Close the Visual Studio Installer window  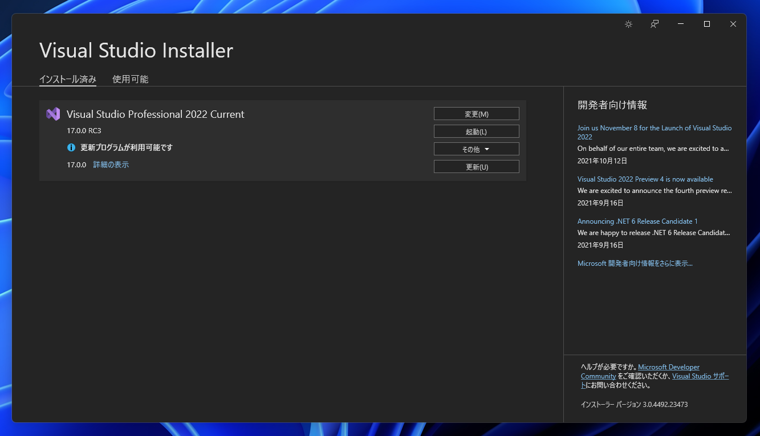(x=733, y=24)
